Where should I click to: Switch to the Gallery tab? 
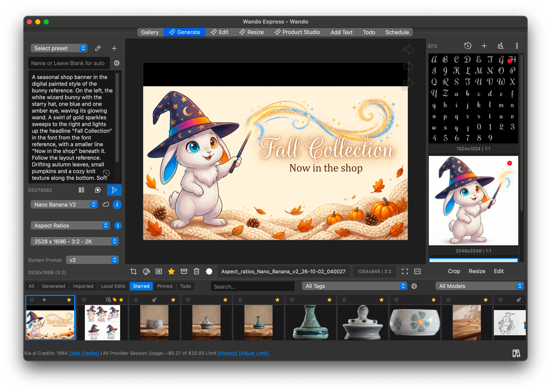pos(150,32)
